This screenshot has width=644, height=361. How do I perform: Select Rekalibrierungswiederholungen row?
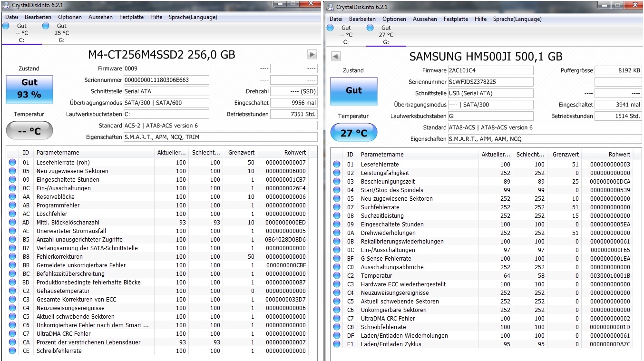click(482, 242)
